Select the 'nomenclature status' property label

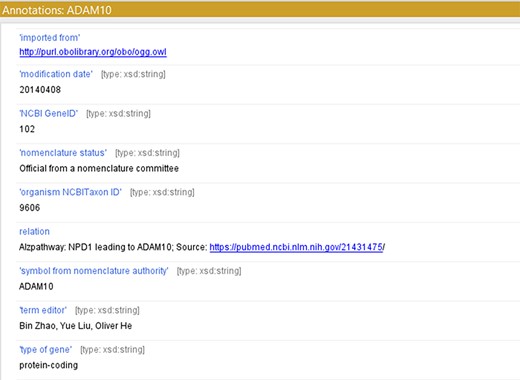pyautogui.click(x=63, y=153)
